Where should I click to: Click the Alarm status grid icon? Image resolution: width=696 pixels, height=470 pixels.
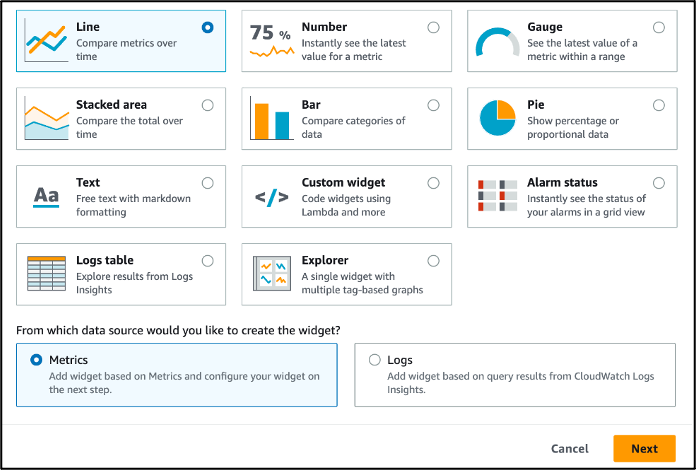tap(496, 197)
